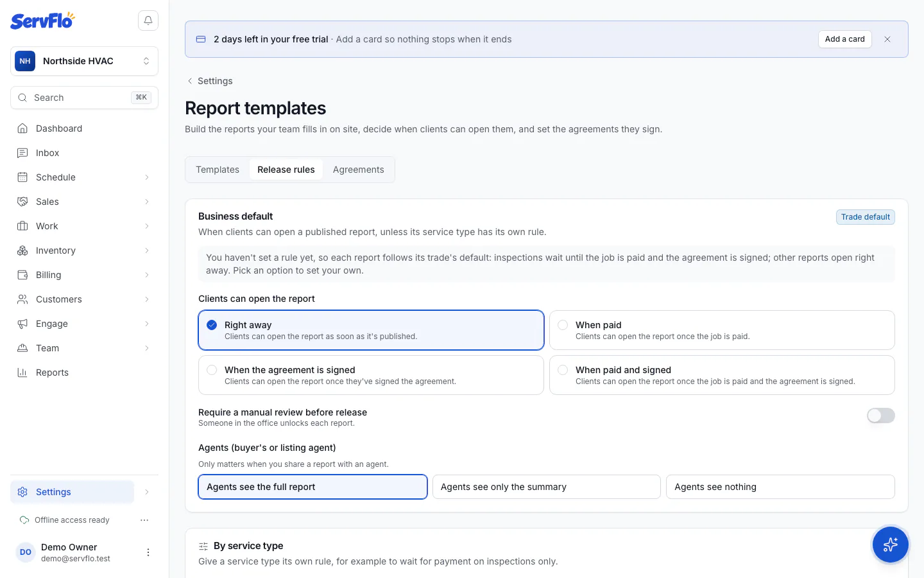This screenshot has height=578, width=924.
Task: Select When paid and signed option
Action: point(722,375)
